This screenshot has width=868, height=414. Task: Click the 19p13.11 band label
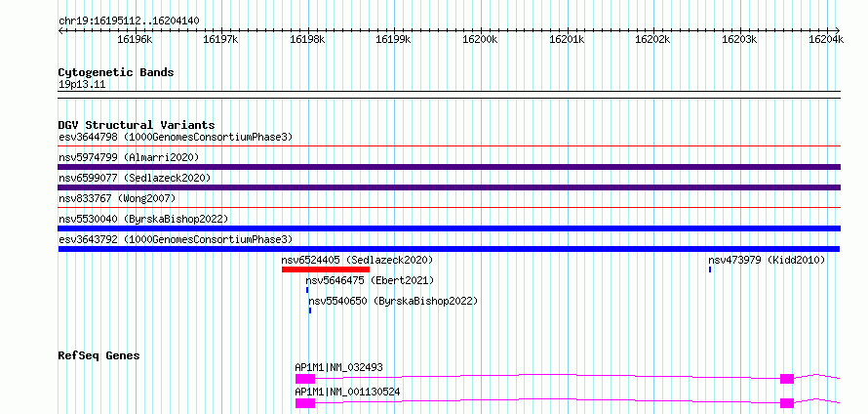click(82, 85)
